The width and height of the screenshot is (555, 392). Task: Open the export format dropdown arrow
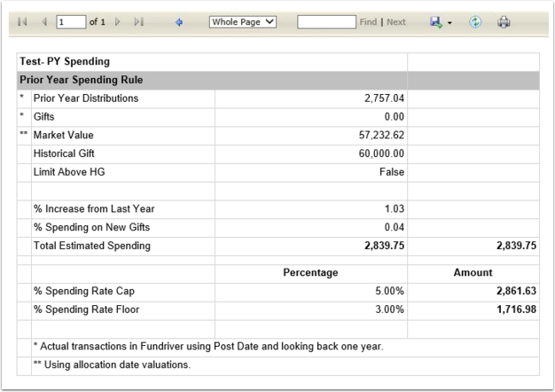click(x=449, y=23)
